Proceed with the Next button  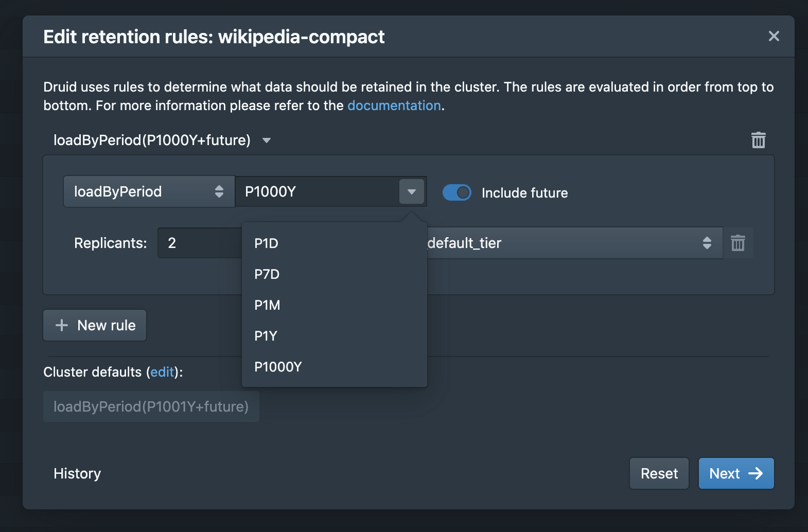[736, 473]
